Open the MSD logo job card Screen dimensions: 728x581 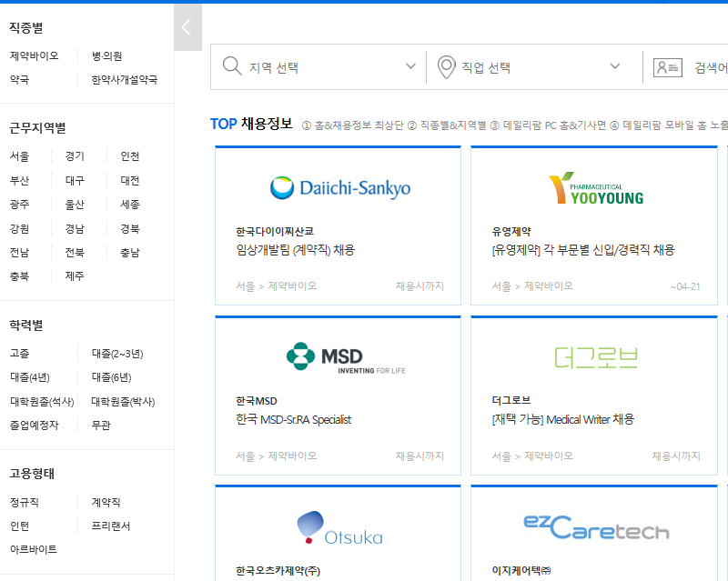[x=346, y=357]
